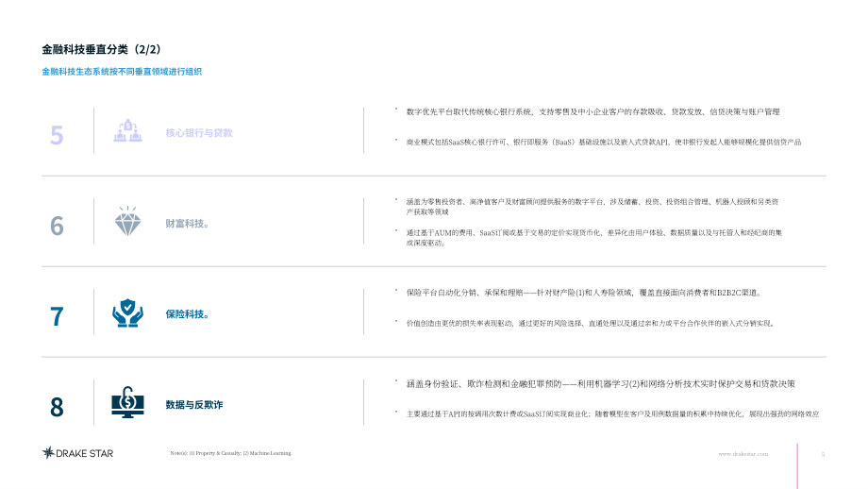Viewport: 868px width, 489px height.
Task: Click the heading 数据与反欺诈
Action: 194,405
